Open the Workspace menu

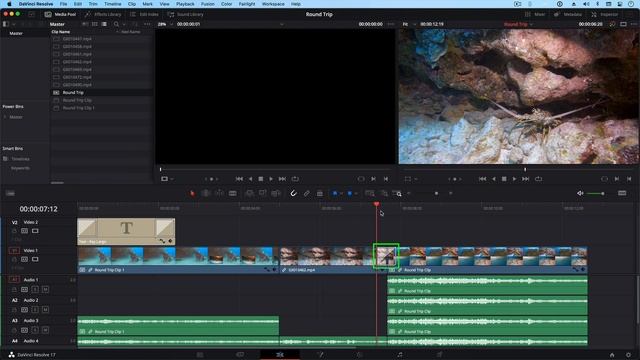[x=273, y=4]
